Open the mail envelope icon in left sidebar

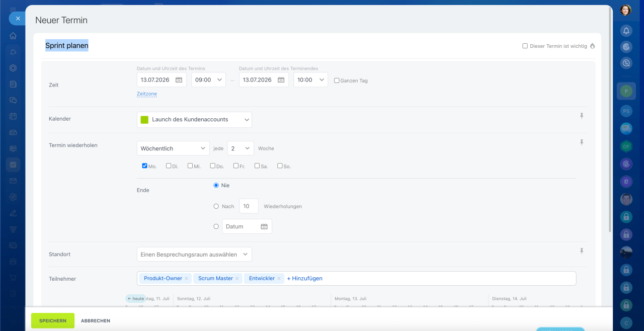tap(13, 181)
